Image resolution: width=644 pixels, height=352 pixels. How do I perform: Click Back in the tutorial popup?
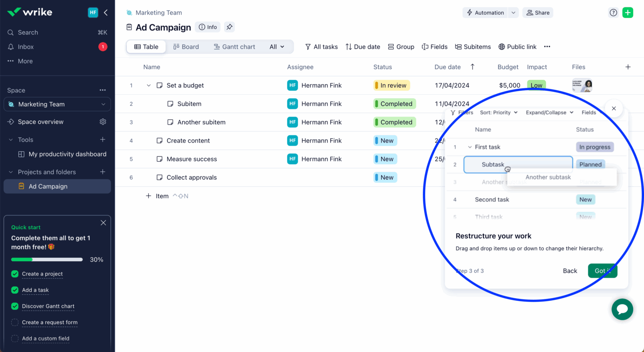570,271
